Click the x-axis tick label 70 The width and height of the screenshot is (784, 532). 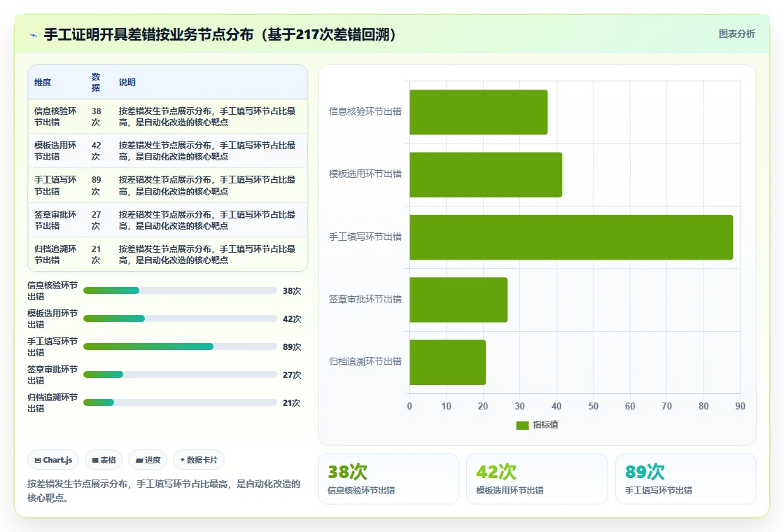click(x=666, y=407)
